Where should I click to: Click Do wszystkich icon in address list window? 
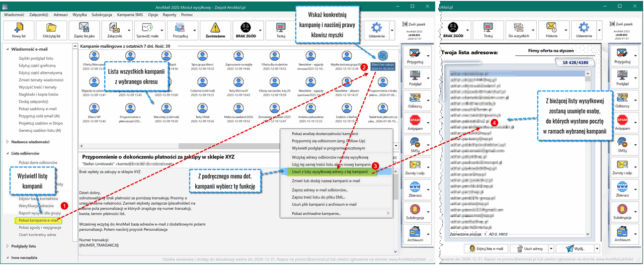[518, 28]
